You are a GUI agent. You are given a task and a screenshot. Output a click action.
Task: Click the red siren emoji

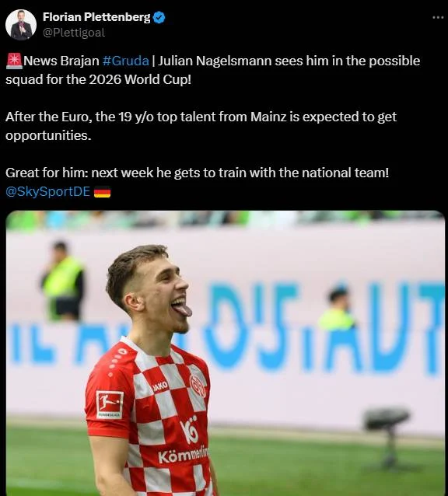point(14,61)
